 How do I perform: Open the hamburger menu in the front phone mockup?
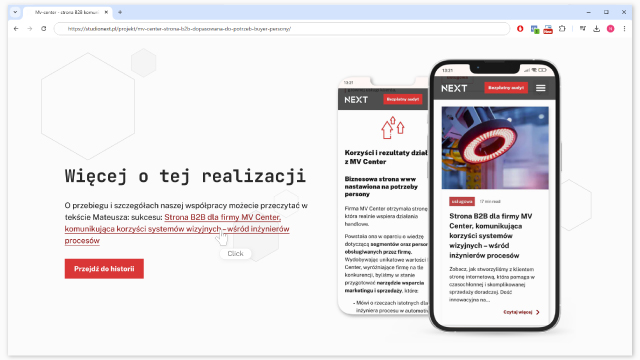tap(540, 88)
